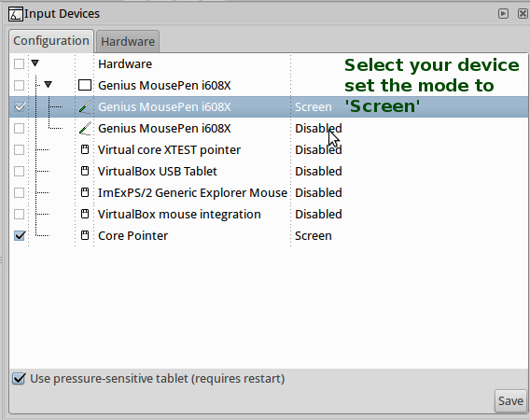Disable Use pressure-sensitive tablet checkbox
This screenshot has height=420, width=530.
coord(19,378)
